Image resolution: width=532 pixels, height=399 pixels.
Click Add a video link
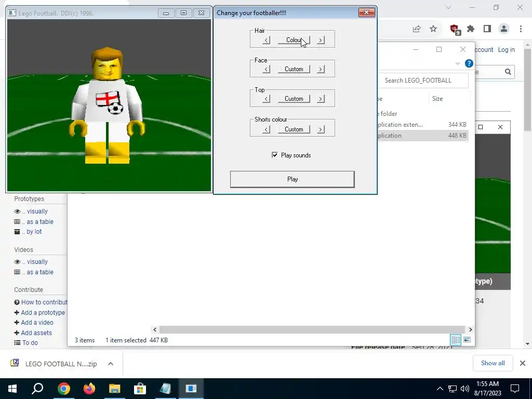click(37, 323)
